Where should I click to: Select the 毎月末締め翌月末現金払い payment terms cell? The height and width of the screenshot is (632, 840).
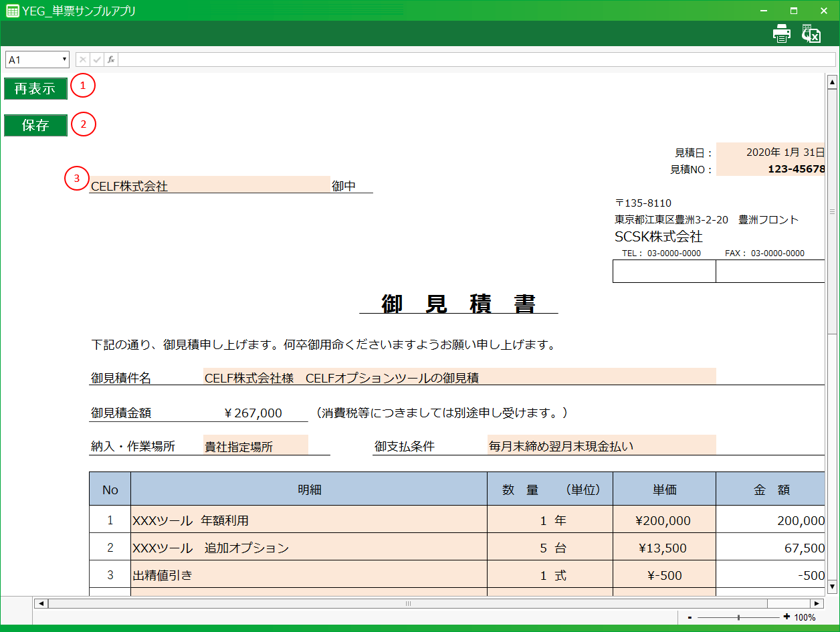(x=601, y=446)
